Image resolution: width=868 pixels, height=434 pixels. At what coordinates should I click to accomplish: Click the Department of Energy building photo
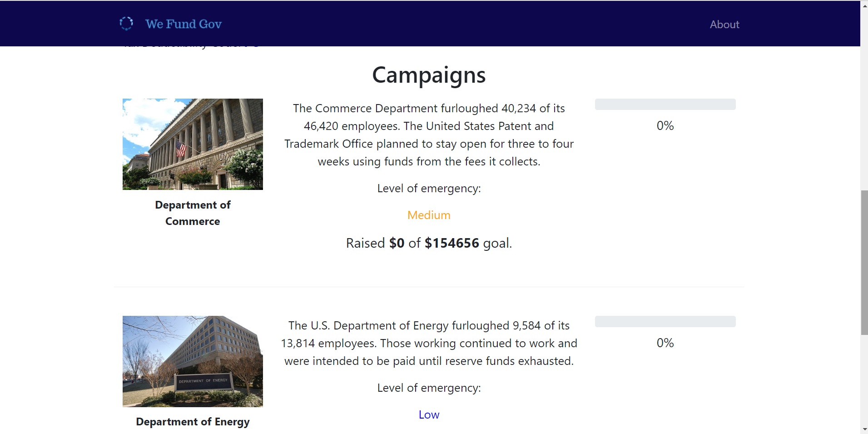pos(193,361)
